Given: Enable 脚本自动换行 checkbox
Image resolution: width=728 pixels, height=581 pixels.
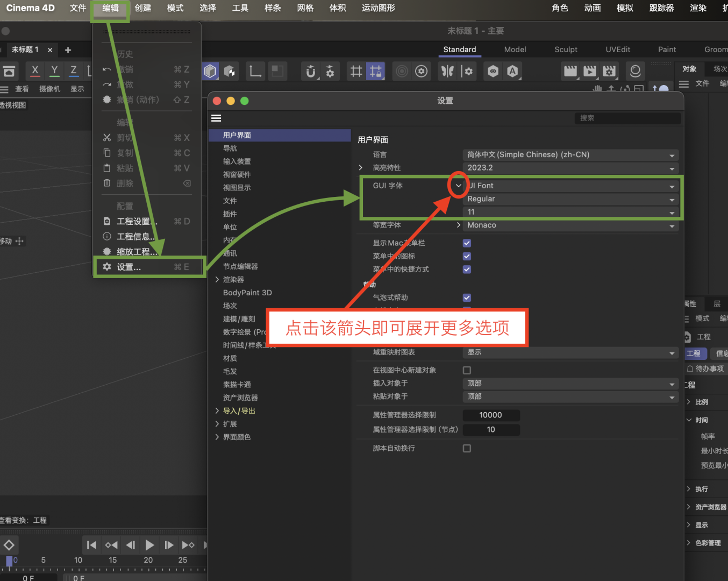Looking at the screenshot, I should [467, 448].
